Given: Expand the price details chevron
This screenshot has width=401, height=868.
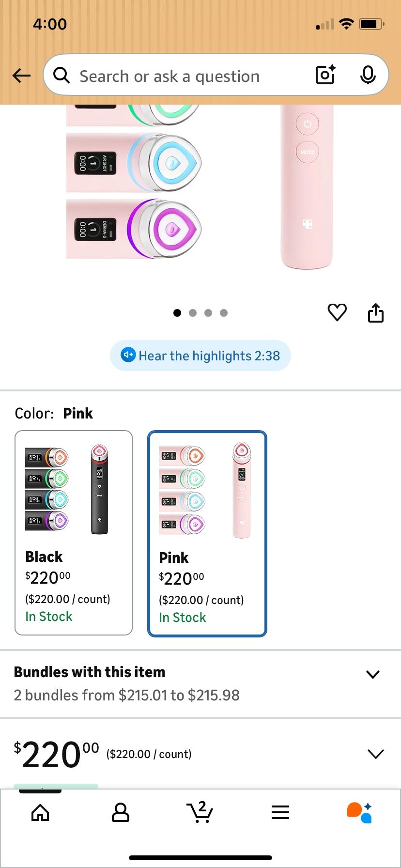Looking at the screenshot, I should pyautogui.click(x=376, y=754).
